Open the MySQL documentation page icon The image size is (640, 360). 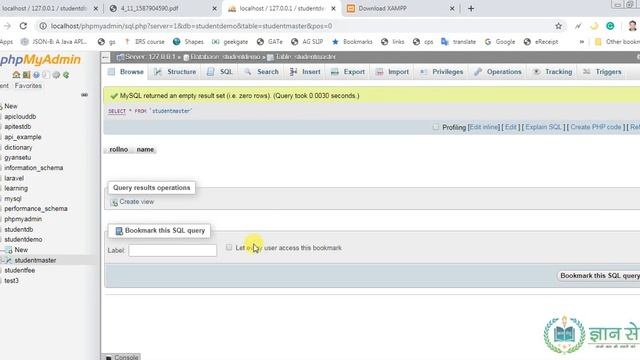pyautogui.click(x=46, y=75)
